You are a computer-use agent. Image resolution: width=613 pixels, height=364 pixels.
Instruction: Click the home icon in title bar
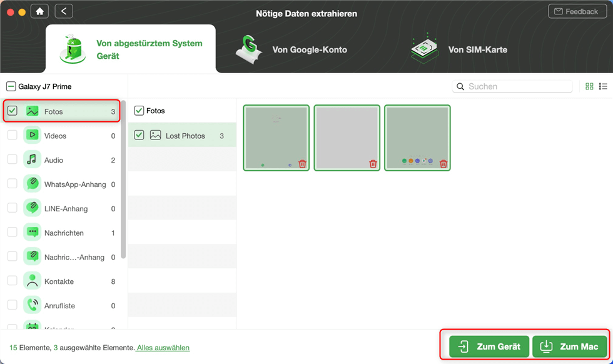39,11
